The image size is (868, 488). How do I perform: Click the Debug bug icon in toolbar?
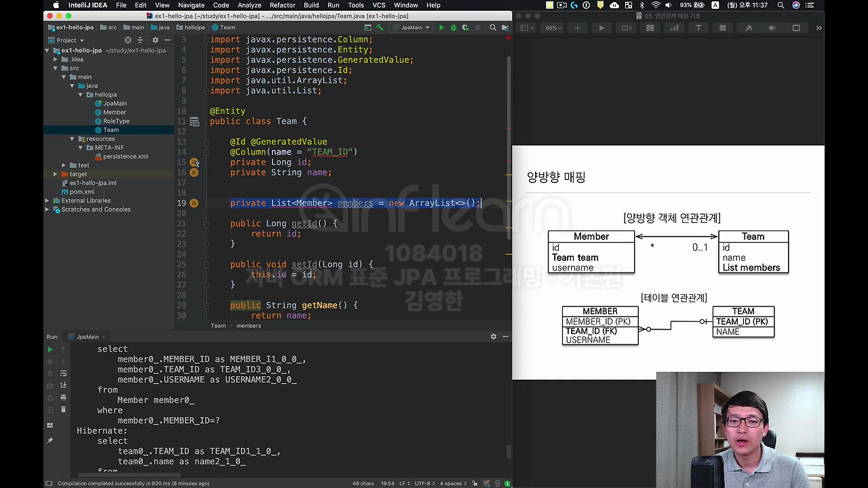tap(454, 28)
